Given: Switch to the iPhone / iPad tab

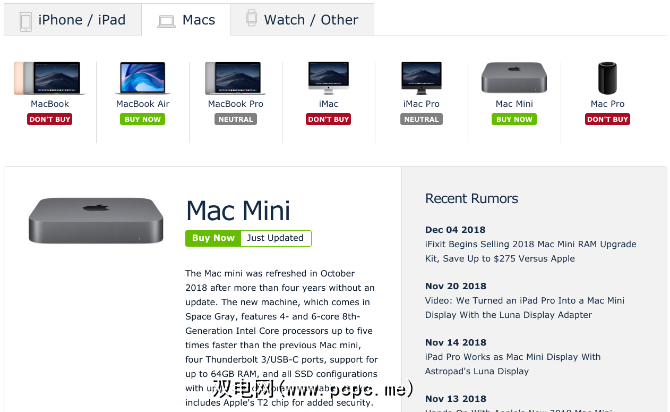Looking at the screenshot, I should point(73,20).
